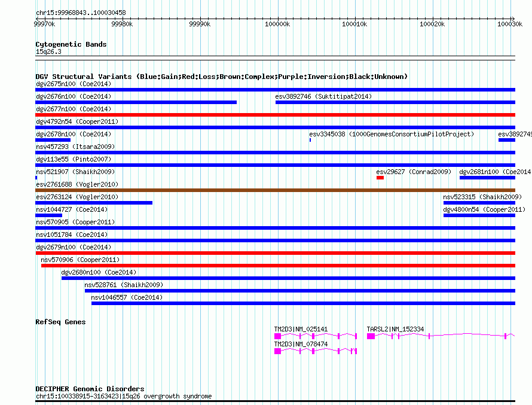532x405 pixels.
Task: Click the esv29627 (Conrad2009) label
Action: click(414, 172)
